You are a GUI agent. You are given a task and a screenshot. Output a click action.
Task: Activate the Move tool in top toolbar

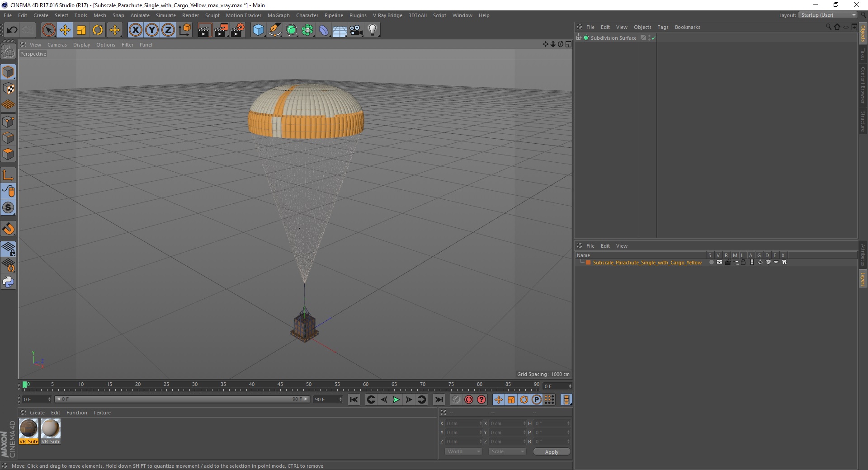pos(65,30)
